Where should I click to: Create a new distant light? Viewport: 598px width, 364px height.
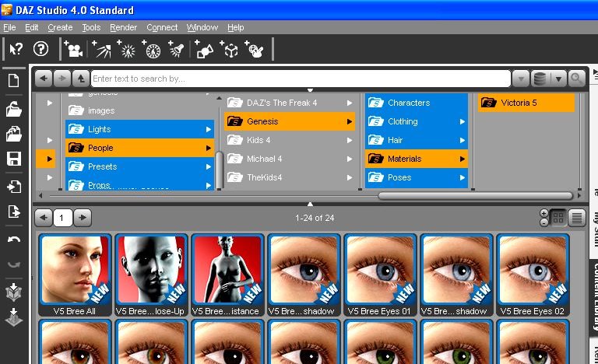coord(102,49)
